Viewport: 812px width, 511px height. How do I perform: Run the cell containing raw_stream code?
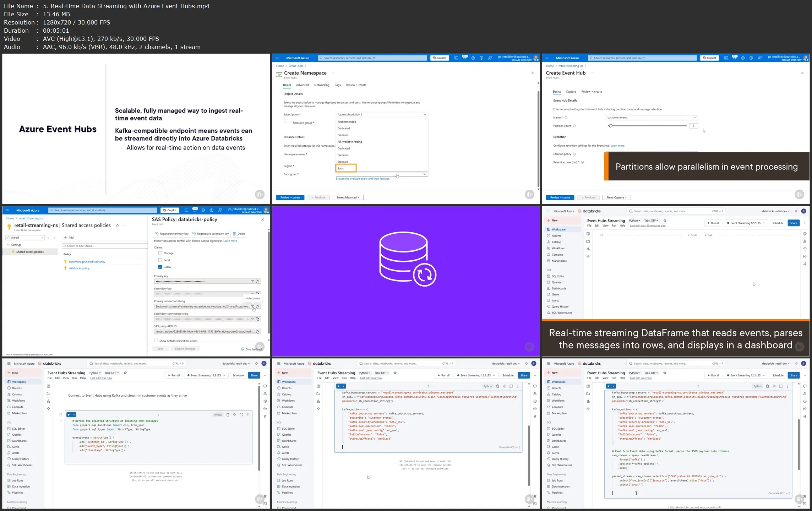[x=609, y=386]
